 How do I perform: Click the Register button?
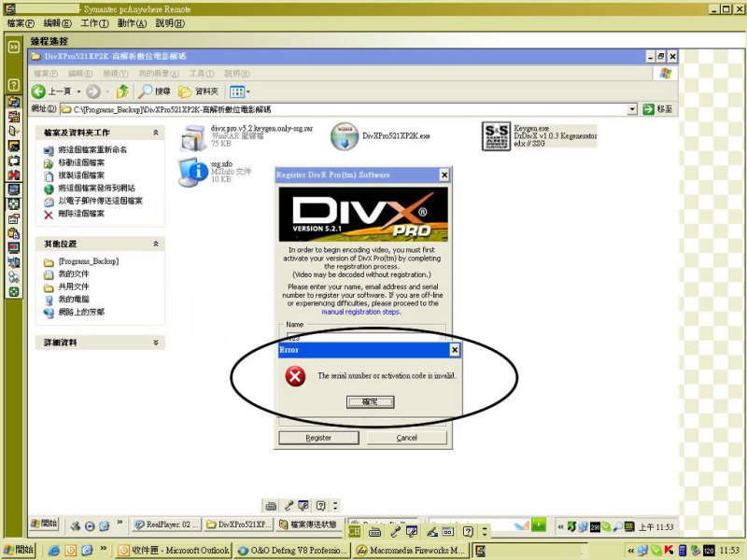(x=318, y=438)
